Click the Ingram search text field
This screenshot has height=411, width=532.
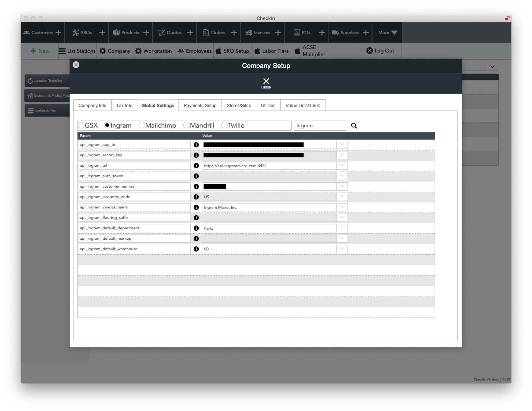[x=320, y=125]
